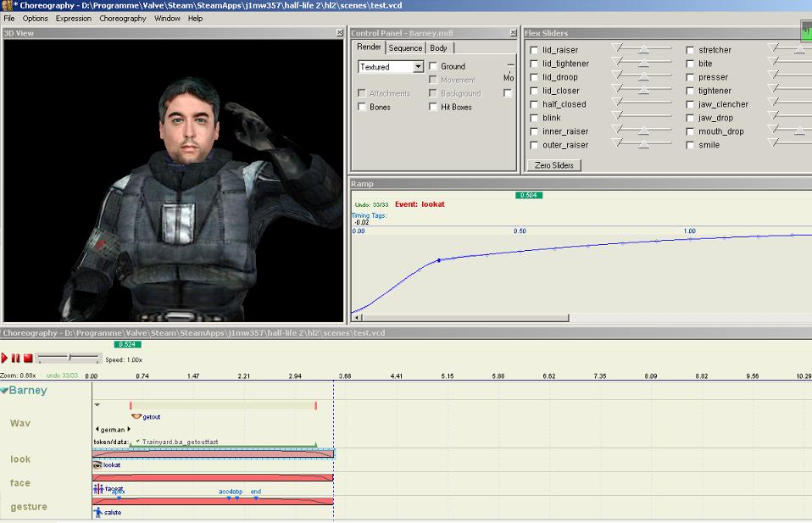Click the right red bracket of wav event
This screenshot has width=812, height=523.
pyautogui.click(x=315, y=405)
